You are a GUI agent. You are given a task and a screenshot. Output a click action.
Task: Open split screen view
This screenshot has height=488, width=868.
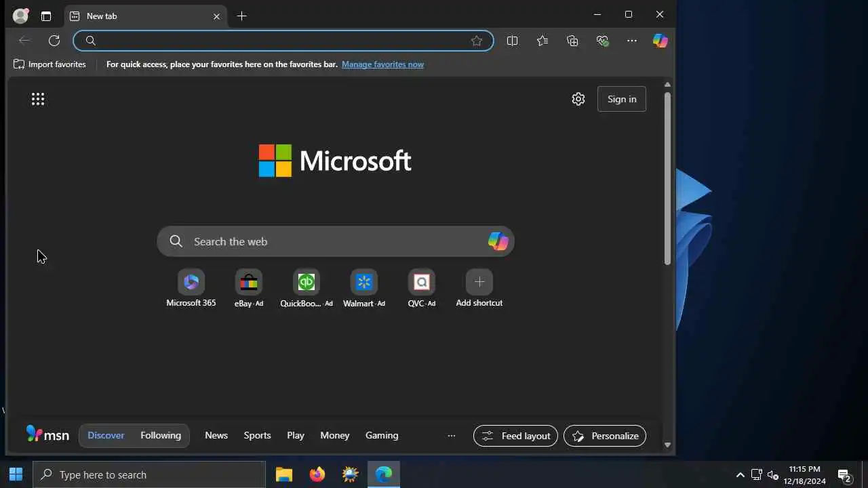(512, 41)
